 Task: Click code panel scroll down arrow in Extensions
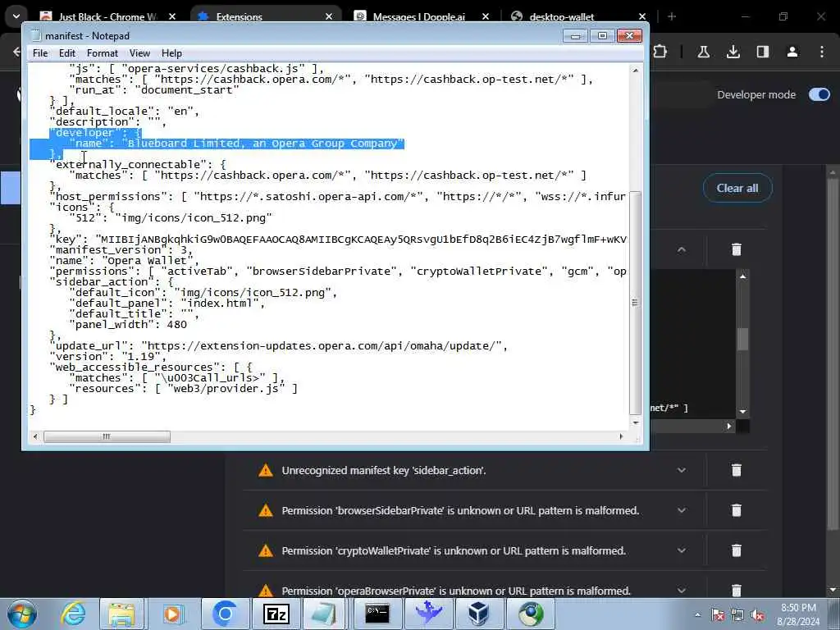coord(742,412)
